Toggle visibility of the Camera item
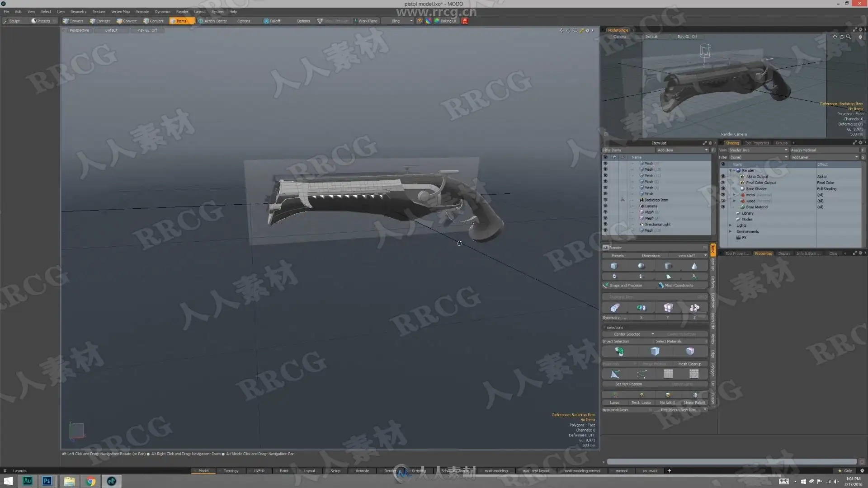The height and width of the screenshot is (488, 868). [605, 206]
